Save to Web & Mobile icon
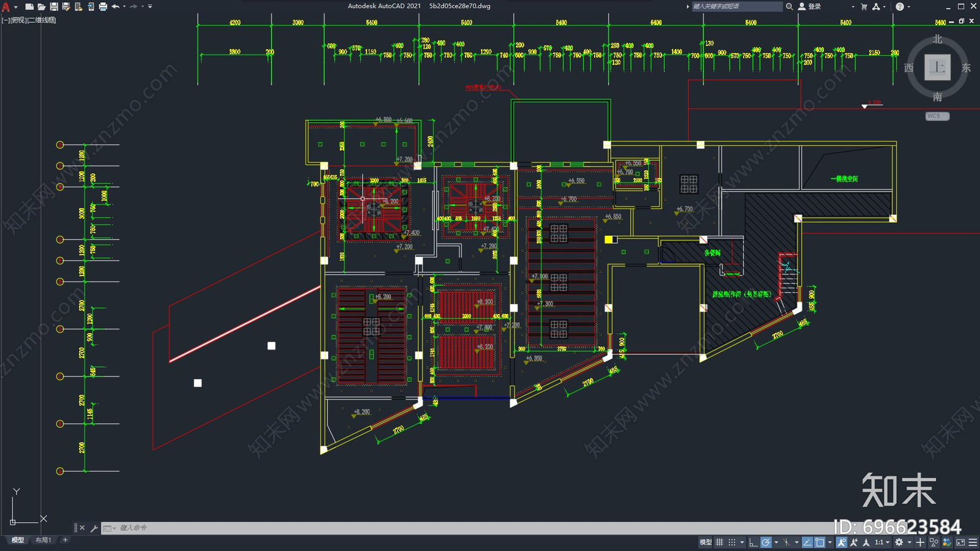The width and height of the screenshot is (980, 551). 91,7
